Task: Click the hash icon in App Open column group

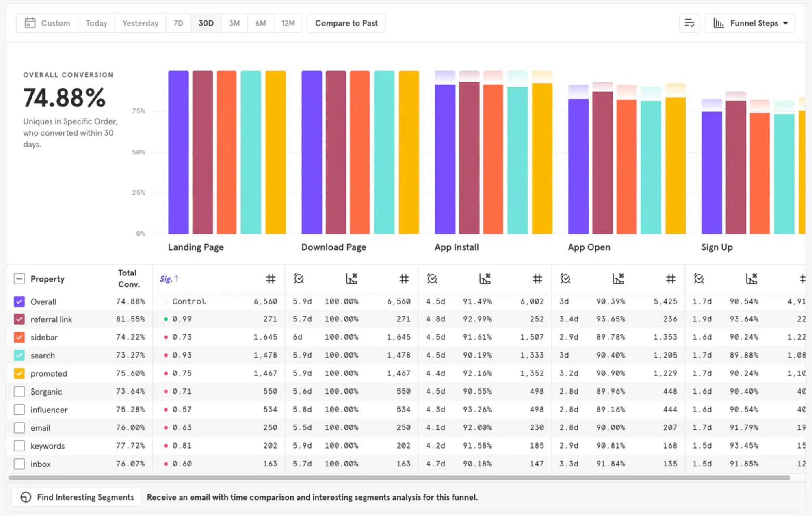Action: pos(670,279)
